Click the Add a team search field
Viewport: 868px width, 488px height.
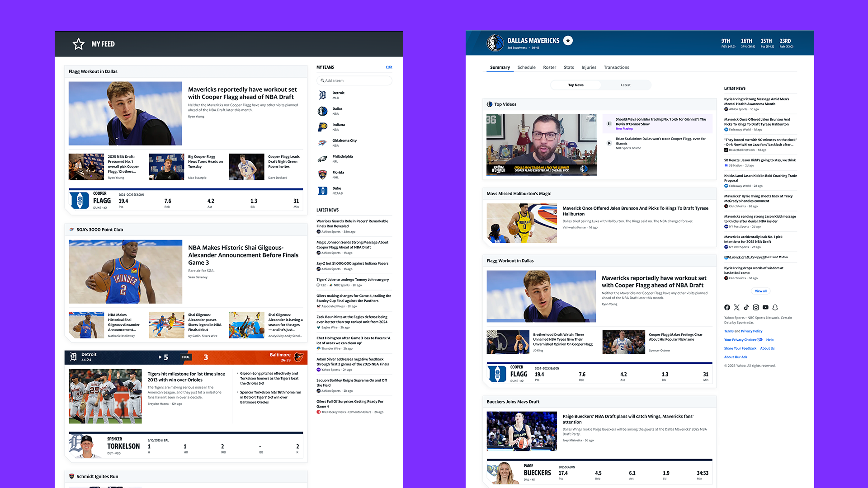pos(354,80)
